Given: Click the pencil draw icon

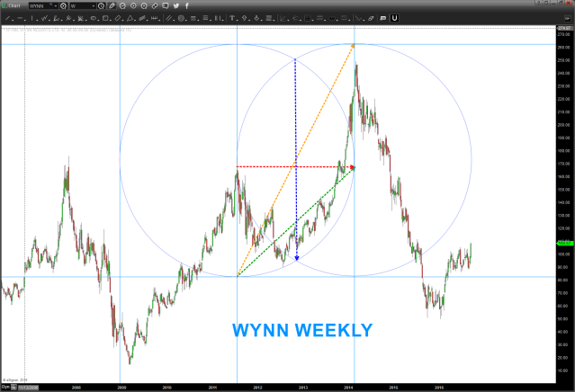Looking at the screenshot, I should tap(111, 6).
